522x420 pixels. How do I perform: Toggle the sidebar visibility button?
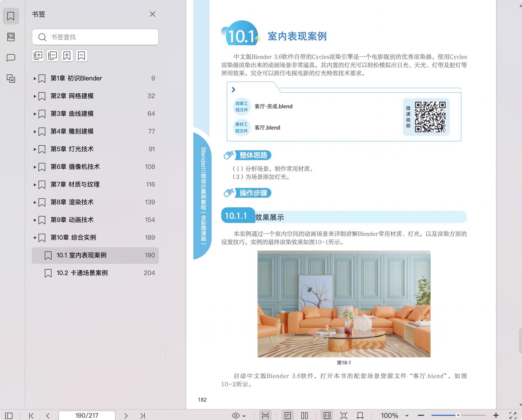pos(9,416)
